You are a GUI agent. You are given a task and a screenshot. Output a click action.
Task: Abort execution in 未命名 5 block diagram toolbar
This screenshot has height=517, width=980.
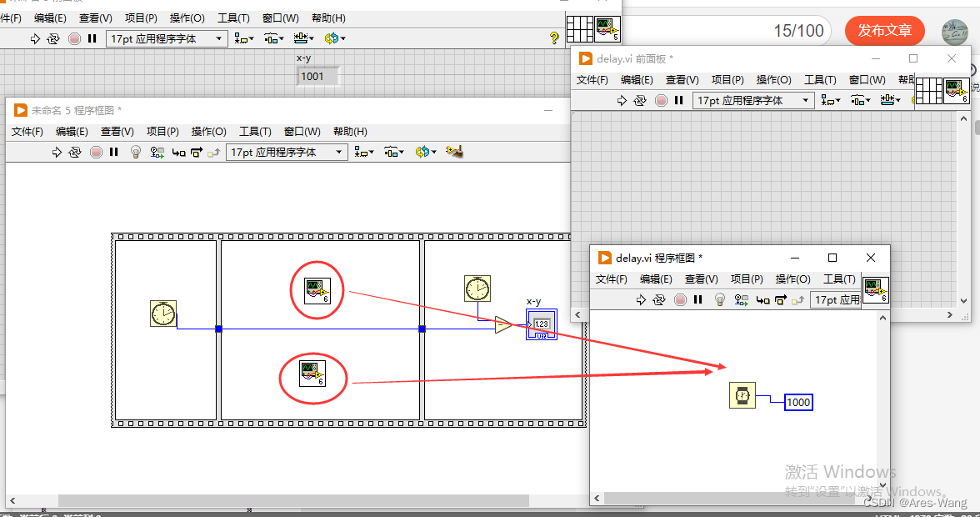97,152
